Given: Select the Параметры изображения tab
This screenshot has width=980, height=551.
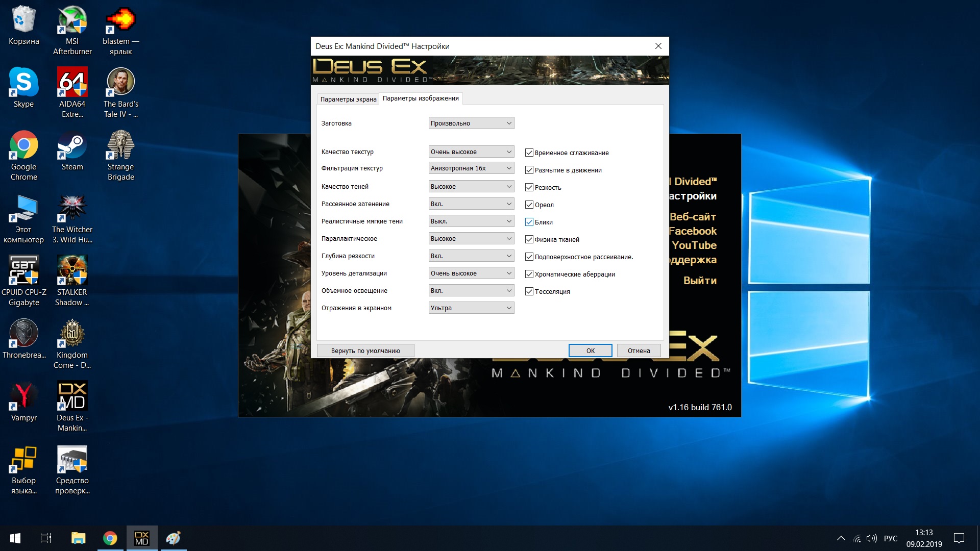Looking at the screenshot, I should point(421,98).
